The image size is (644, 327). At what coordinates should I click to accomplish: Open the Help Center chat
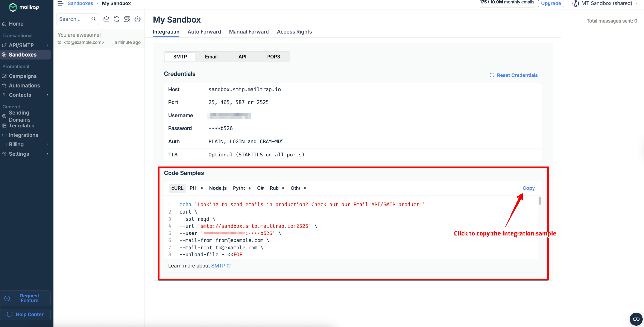pyautogui.click(x=26, y=314)
